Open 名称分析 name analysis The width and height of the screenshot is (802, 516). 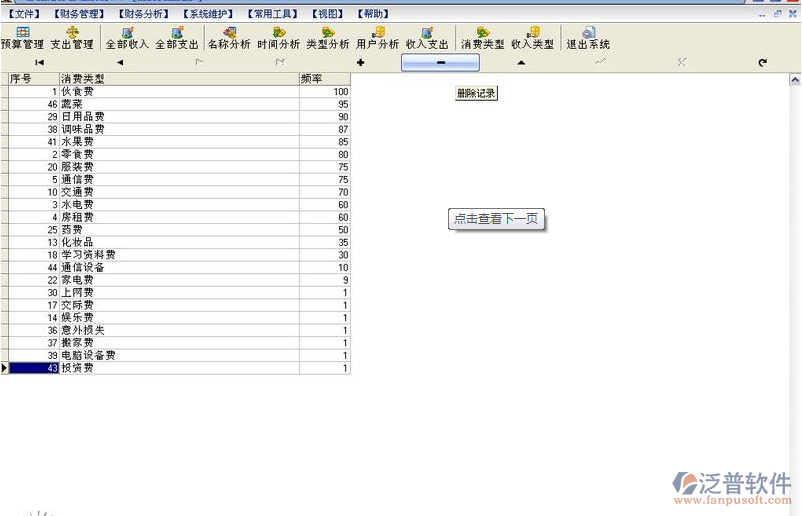pos(229,39)
